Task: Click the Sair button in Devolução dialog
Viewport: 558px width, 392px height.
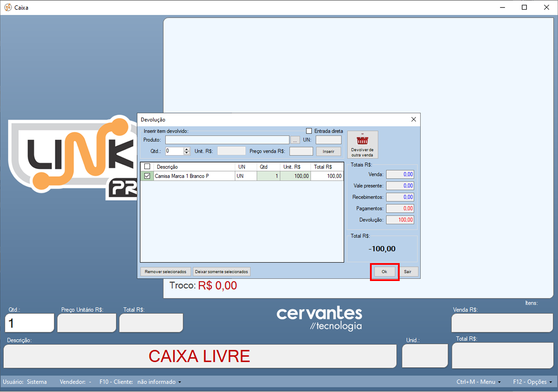Action: pyautogui.click(x=408, y=272)
